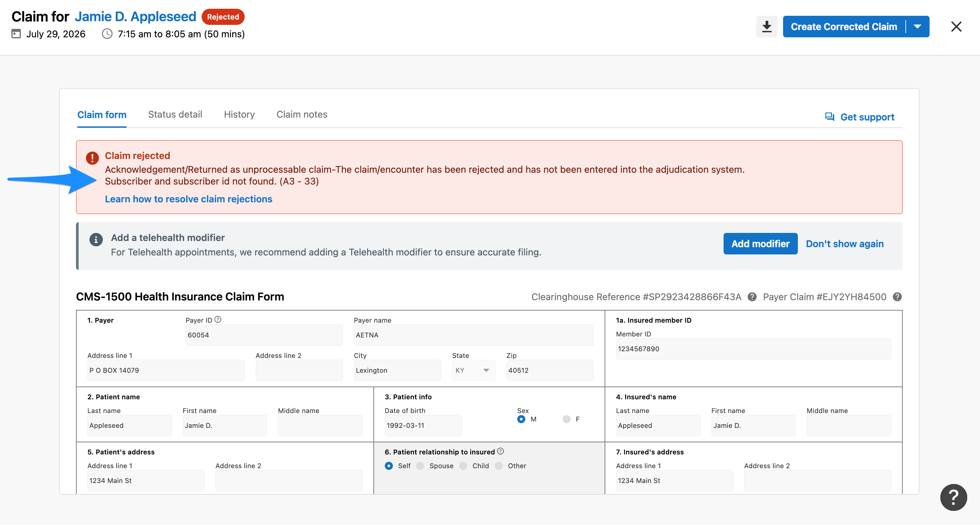Click patient's address line 2 field
The width and height of the screenshot is (980, 525).
pos(289,481)
